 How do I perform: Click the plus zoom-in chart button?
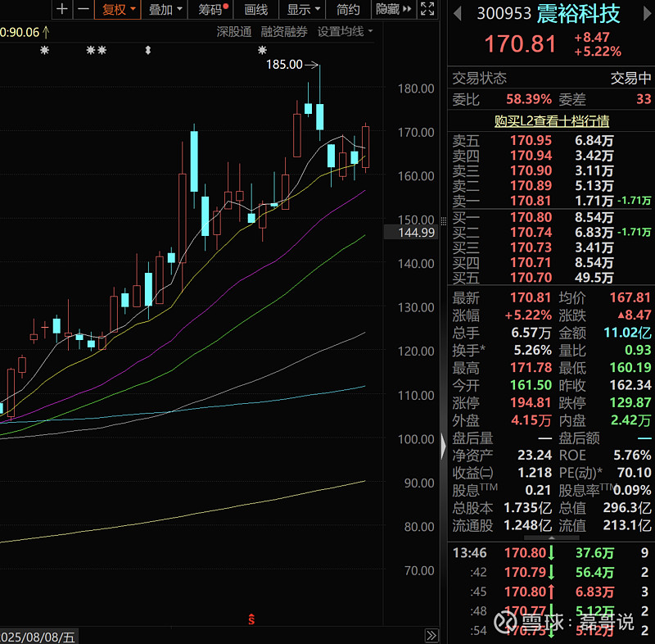[x=62, y=9]
